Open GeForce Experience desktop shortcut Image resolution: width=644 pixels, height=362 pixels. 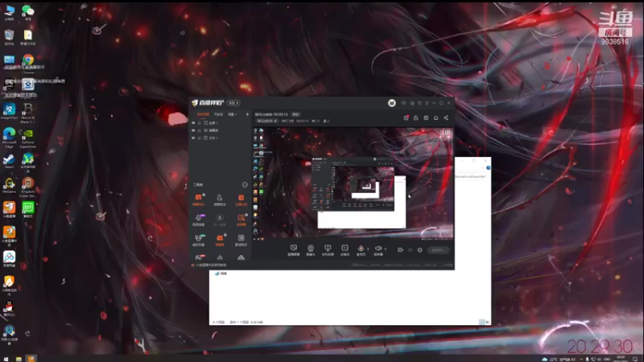(28, 138)
